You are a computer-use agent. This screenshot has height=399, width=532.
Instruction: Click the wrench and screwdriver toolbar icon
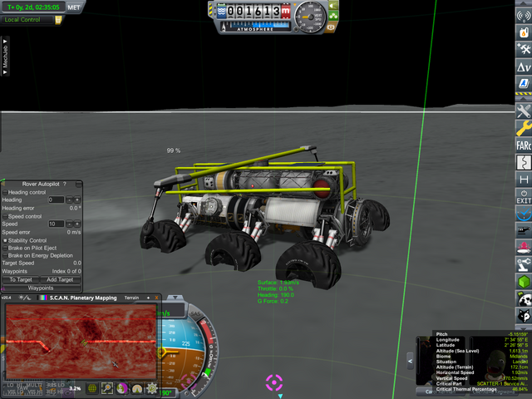point(524,111)
